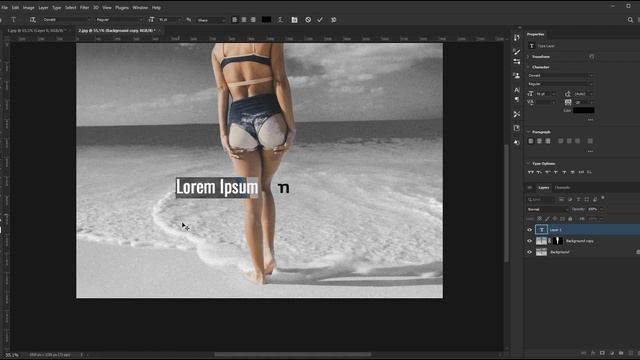Toggle lock all padlock in Layers panel
The image size is (640, 360).
coord(570,219)
